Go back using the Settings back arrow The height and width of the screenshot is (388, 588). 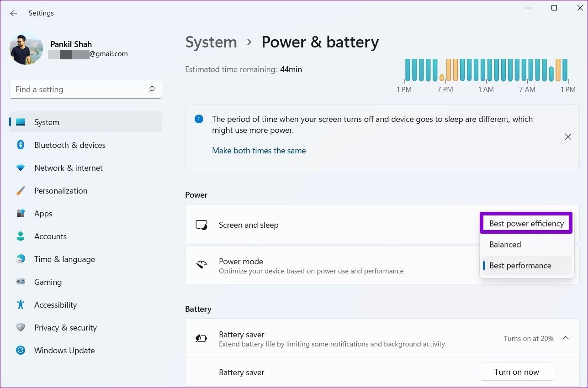[x=14, y=13]
